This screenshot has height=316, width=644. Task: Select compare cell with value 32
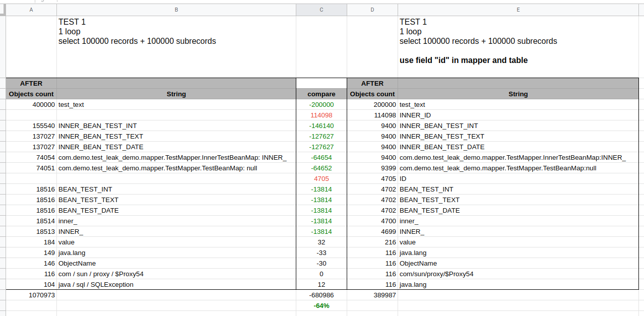click(321, 242)
